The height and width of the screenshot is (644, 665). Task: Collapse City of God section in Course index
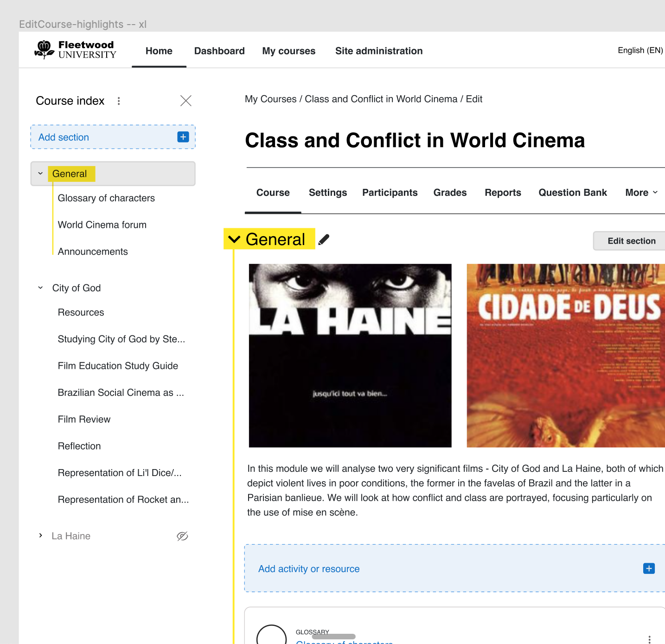coord(40,288)
